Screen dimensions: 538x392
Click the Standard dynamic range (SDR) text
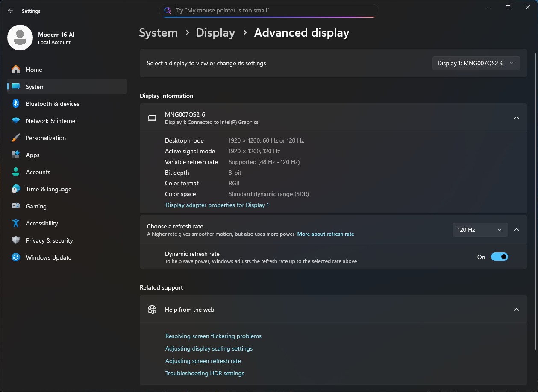(269, 194)
